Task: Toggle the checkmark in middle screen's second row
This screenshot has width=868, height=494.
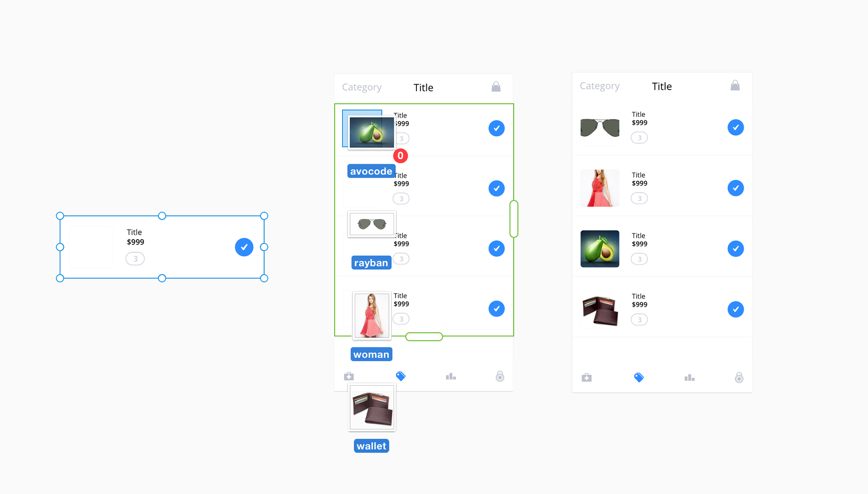Action: [x=496, y=188]
